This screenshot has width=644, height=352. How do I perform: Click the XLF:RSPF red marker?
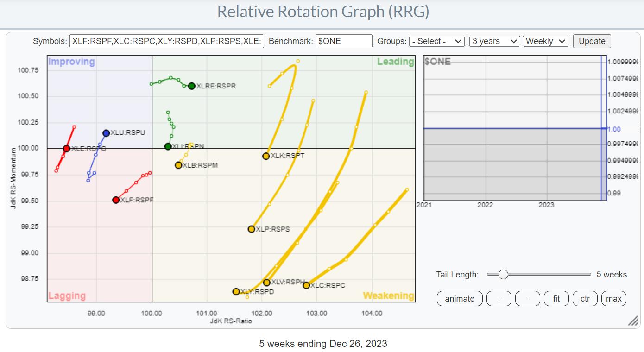[x=116, y=200]
